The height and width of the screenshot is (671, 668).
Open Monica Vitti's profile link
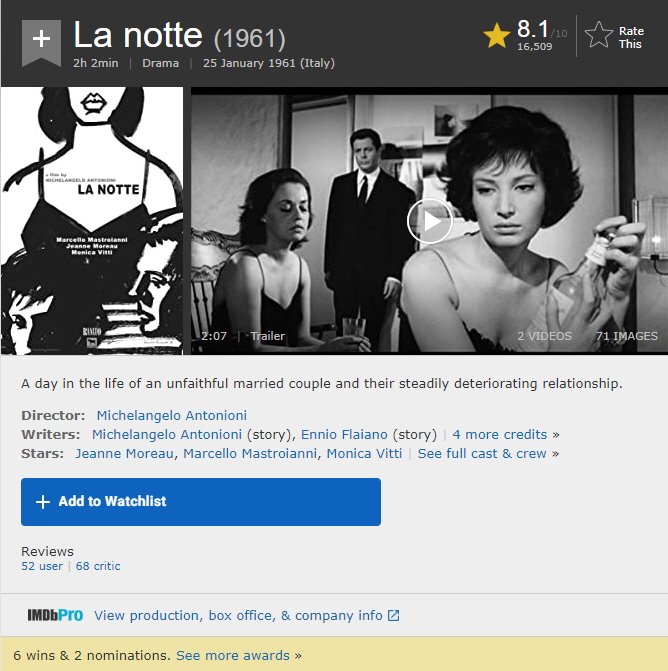(x=364, y=454)
